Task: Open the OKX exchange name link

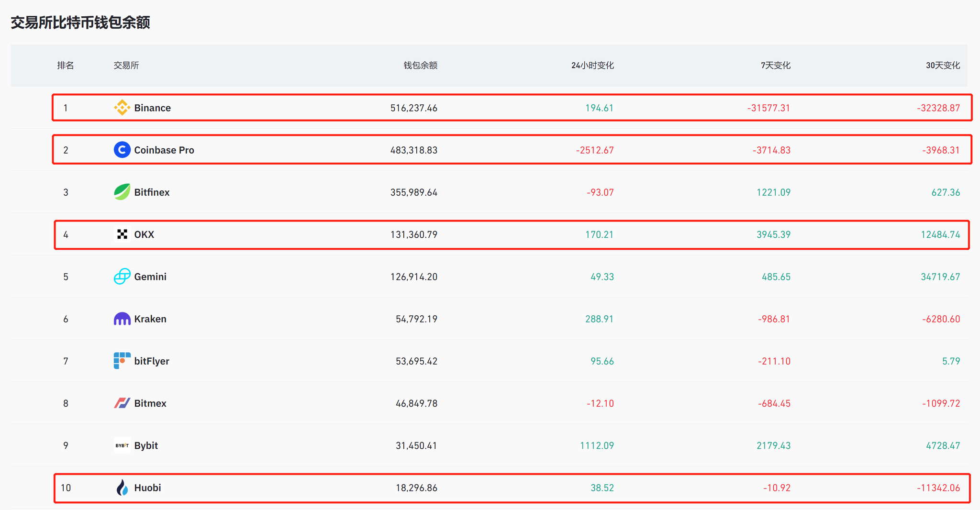Action: [x=144, y=234]
